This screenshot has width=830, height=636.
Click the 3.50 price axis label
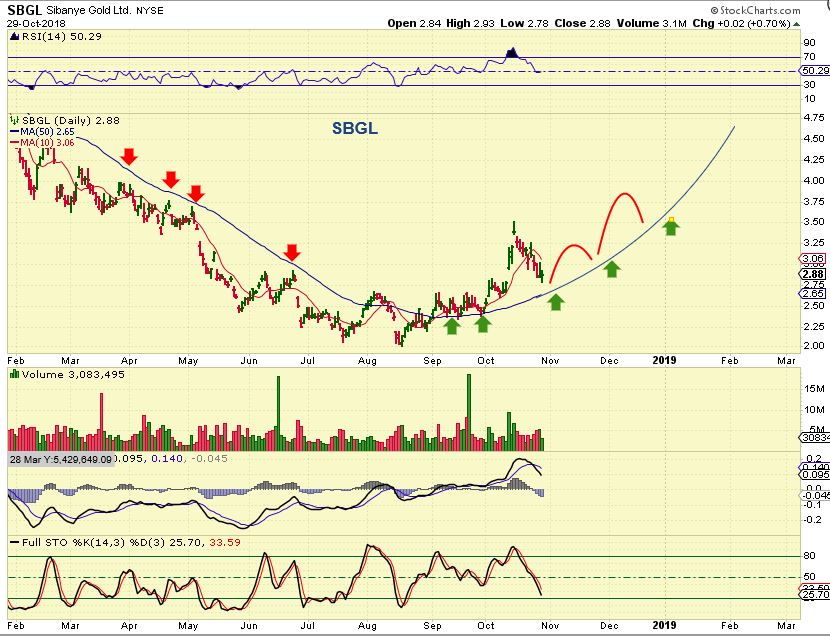(x=814, y=222)
